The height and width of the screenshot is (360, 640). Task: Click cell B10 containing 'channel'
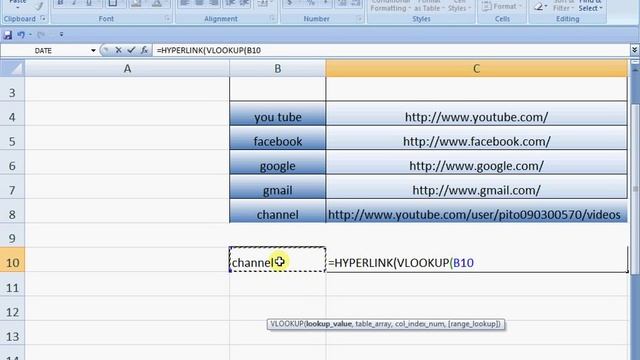pyautogui.click(x=278, y=259)
